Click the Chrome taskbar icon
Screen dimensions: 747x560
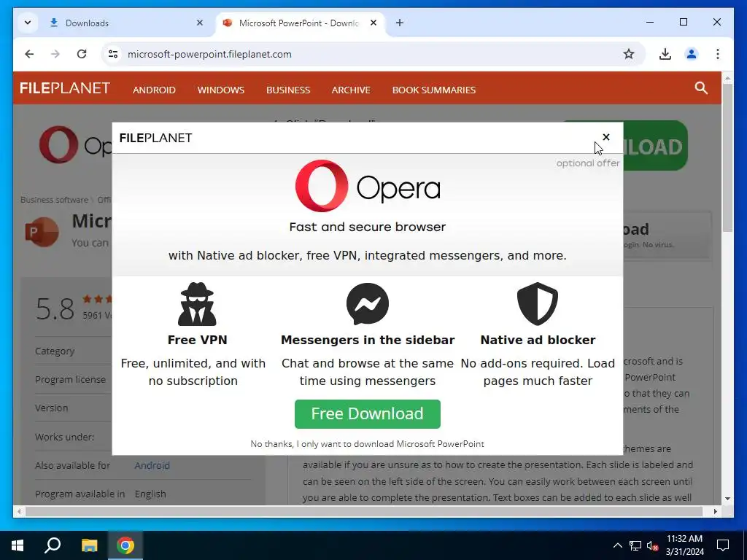pyautogui.click(x=125, y=545)
